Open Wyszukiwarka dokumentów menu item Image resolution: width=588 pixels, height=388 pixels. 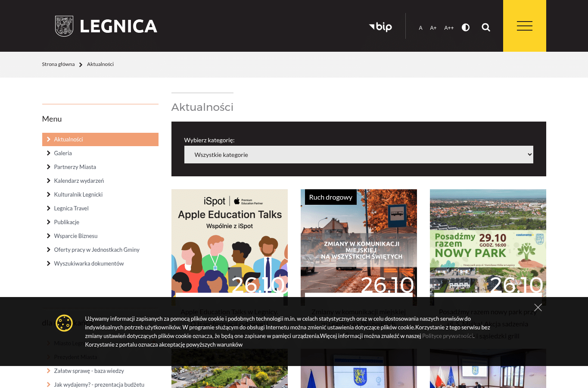89,263
